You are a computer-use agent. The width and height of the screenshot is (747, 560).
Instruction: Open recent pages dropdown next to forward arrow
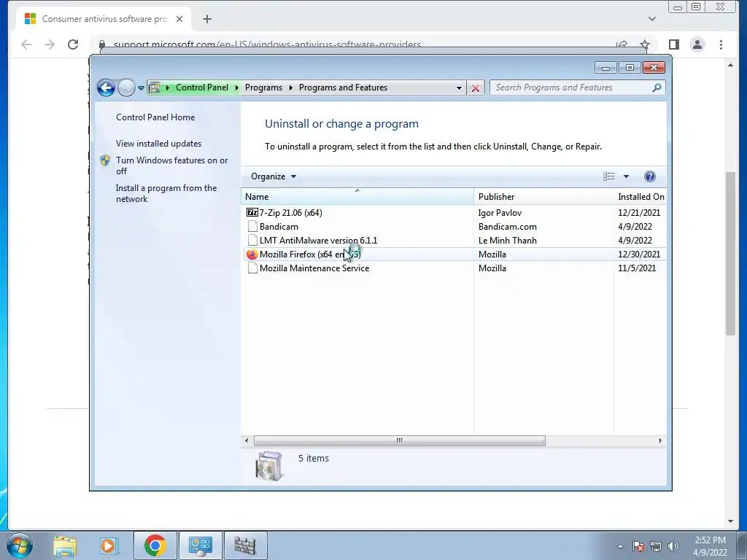tap(141, 88)
